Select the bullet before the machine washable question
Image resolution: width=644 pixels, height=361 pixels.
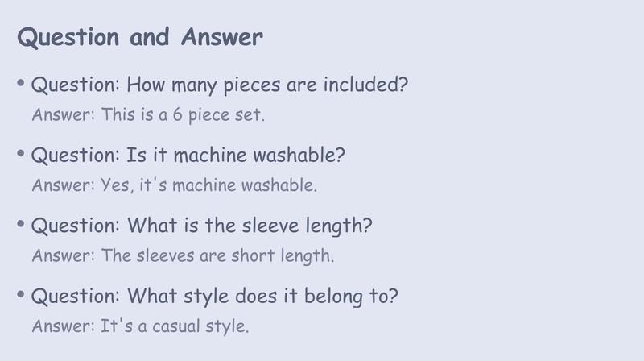(21, 154)
